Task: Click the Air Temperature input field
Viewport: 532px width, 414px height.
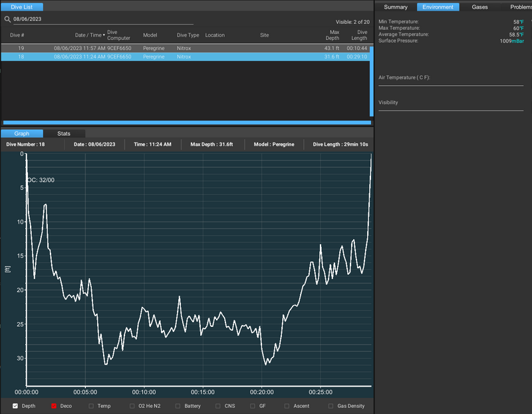Action: point(451,82)
